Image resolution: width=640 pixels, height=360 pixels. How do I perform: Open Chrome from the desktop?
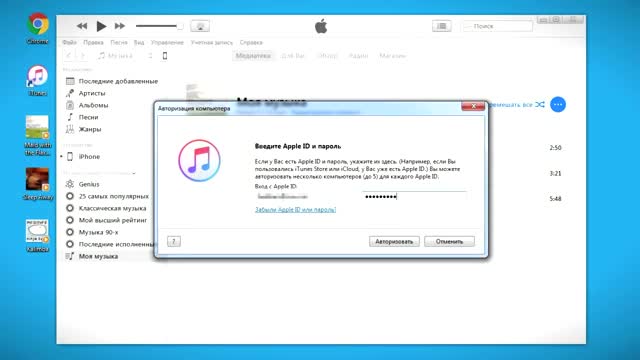click(x=38, y=28)
